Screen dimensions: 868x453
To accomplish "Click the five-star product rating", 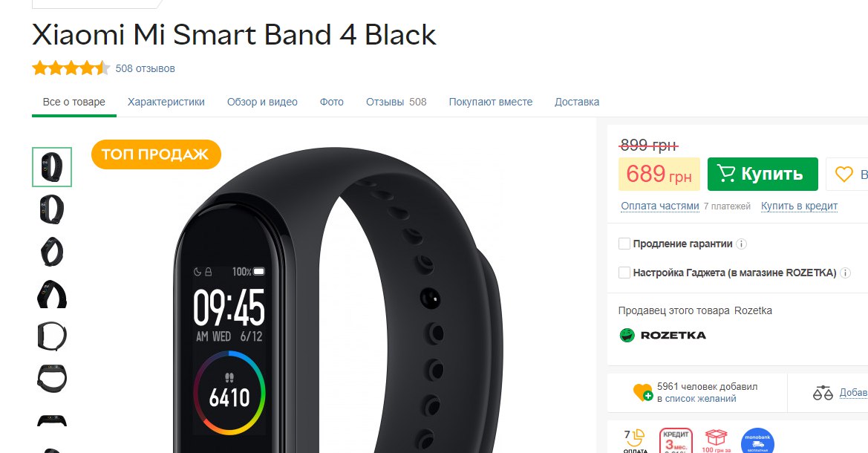I will coord(71,68).
